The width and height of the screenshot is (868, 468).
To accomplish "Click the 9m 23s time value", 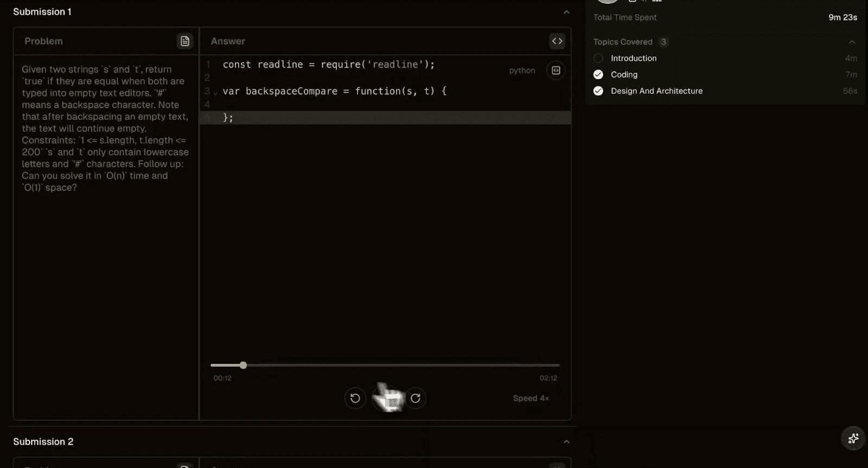I will 843,17.
